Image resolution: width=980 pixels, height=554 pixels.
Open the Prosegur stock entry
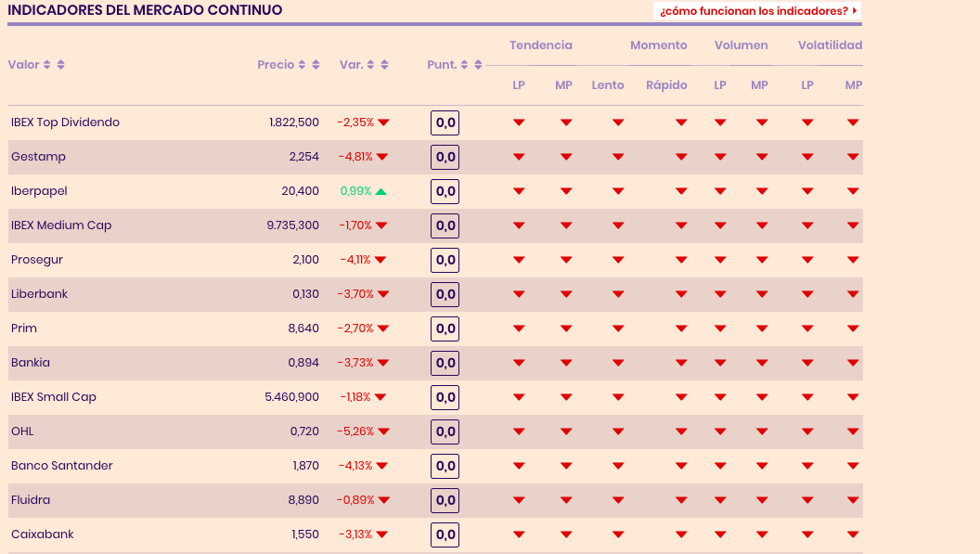(37, 260)
